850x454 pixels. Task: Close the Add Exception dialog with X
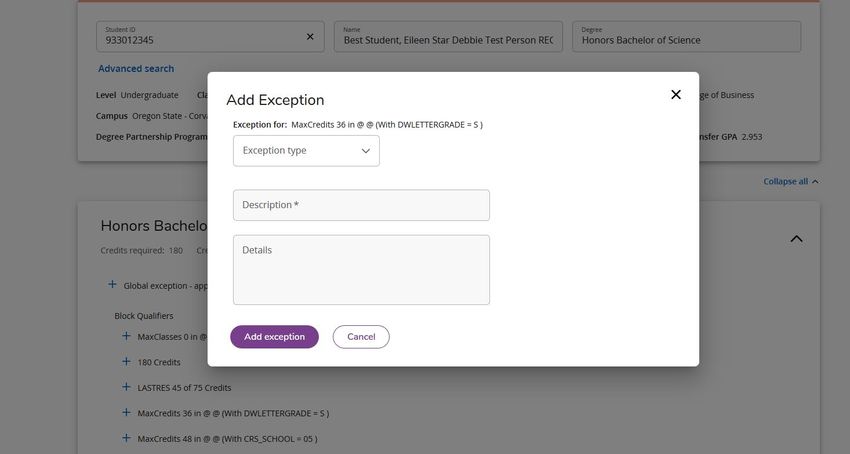click(675, 94)
